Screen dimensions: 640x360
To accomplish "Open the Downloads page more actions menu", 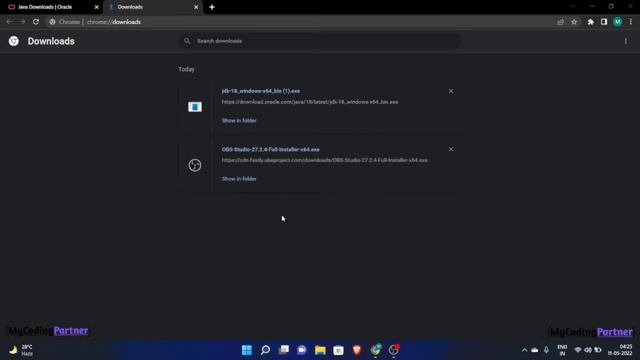I will (626, 41).
